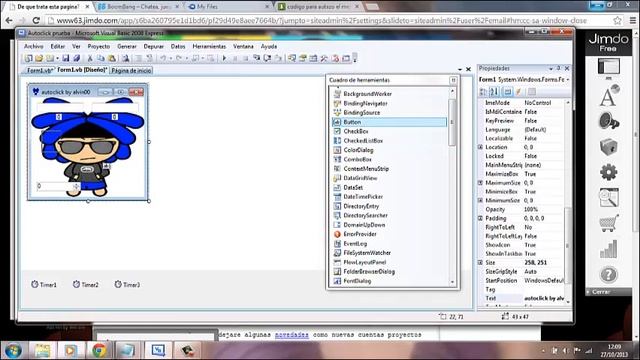This screenshot has width=640, height=360.
Task: Click Text property value field
Action: click(x=544, y=298)
